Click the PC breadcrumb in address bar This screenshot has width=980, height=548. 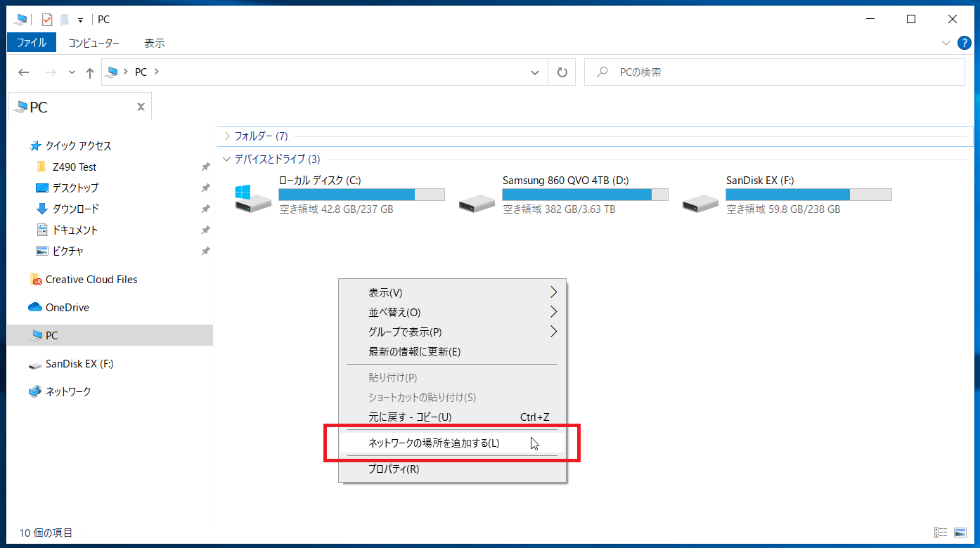coord(141,72)
